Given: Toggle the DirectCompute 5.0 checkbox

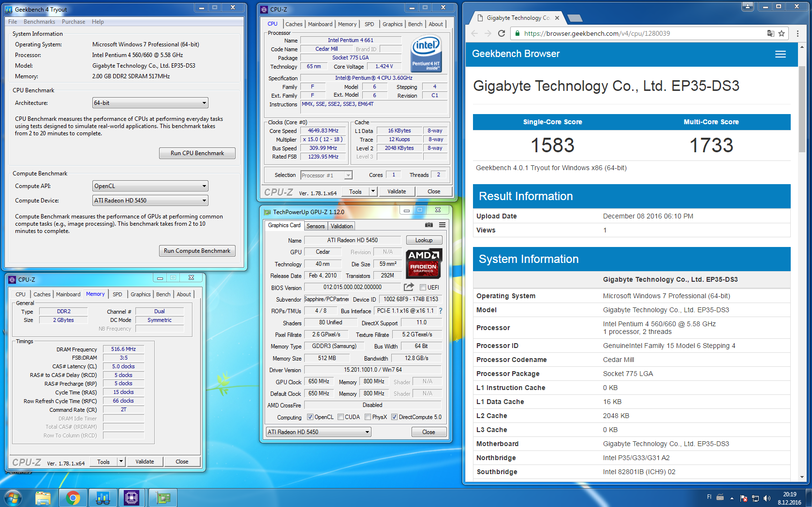Looking at the screenshot, I should click(x=394, y=417).
